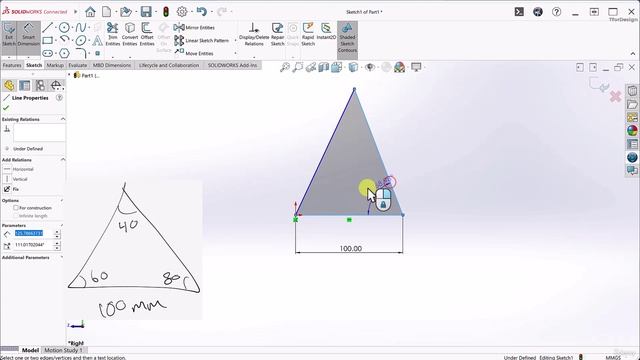
Task: Add Fix relation
Action: click(11, 189)
